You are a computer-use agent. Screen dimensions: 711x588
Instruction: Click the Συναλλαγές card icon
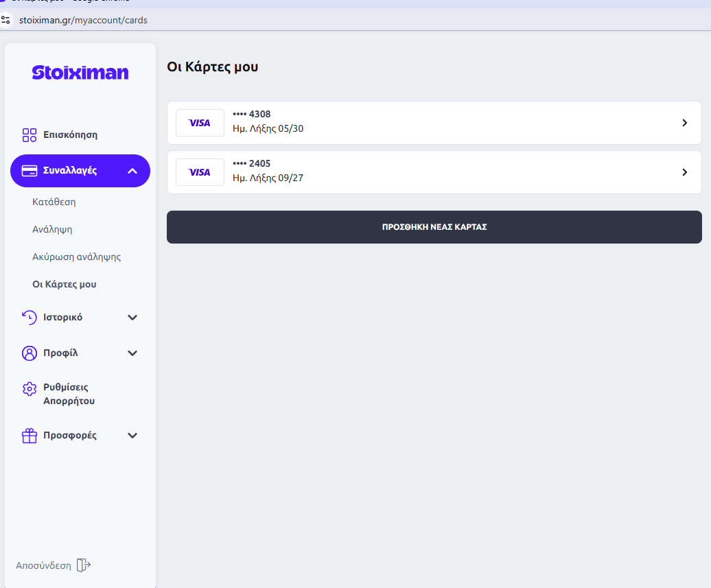(x=30, y=171)
